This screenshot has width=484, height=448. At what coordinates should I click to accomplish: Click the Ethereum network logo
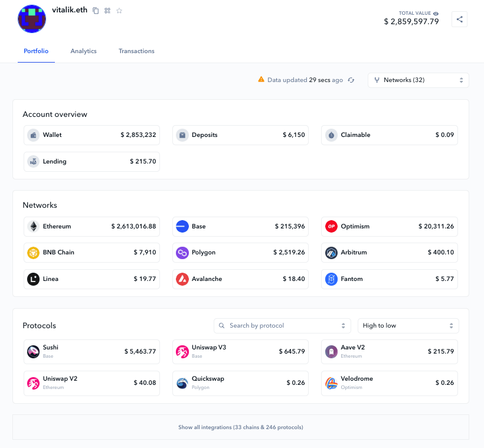[x=33, y=226]
